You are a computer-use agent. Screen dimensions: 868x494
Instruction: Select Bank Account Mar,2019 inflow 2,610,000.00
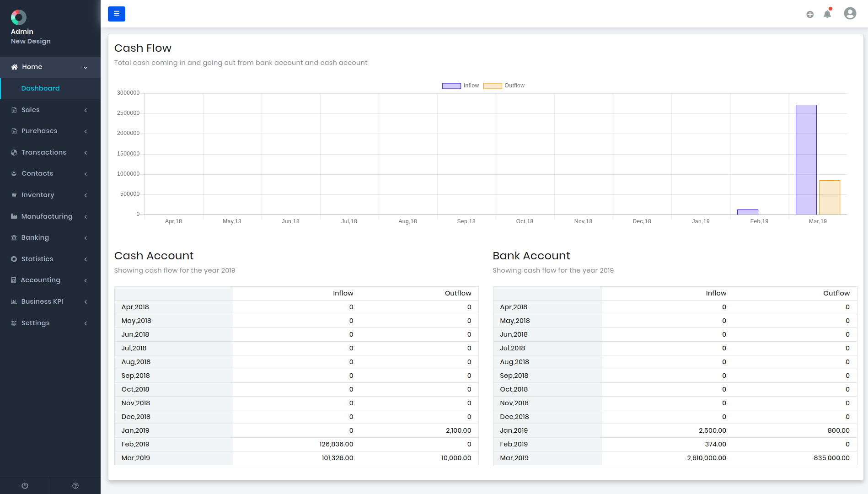pyautogui.click(x=706, y=458)
